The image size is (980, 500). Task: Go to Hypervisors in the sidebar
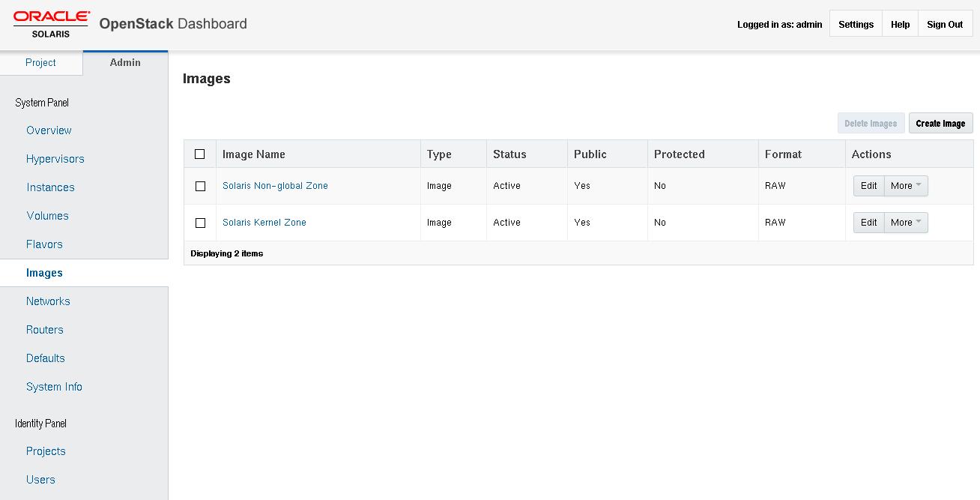coord(55,159)
